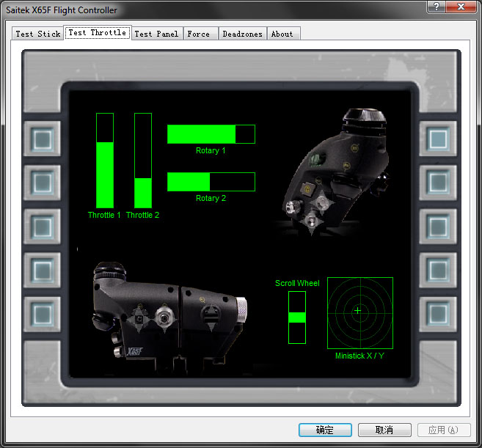Click the fifth right bezel button
Viewport: 482px width, 448px height.
438,314
